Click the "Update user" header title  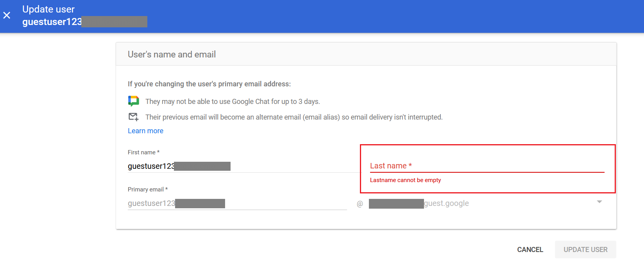[48, 9]
